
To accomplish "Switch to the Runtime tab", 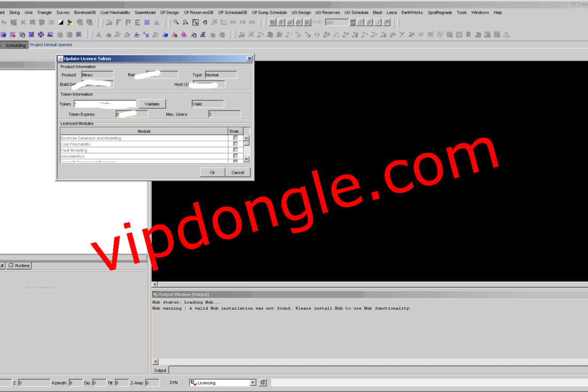I will [x=19, y=266].
